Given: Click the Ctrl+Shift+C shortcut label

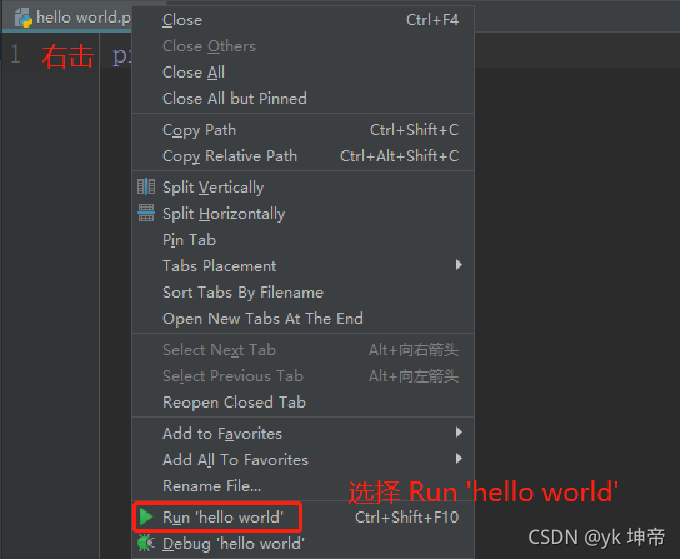Looking at the screenshot, I should click(x=414, y=130).
